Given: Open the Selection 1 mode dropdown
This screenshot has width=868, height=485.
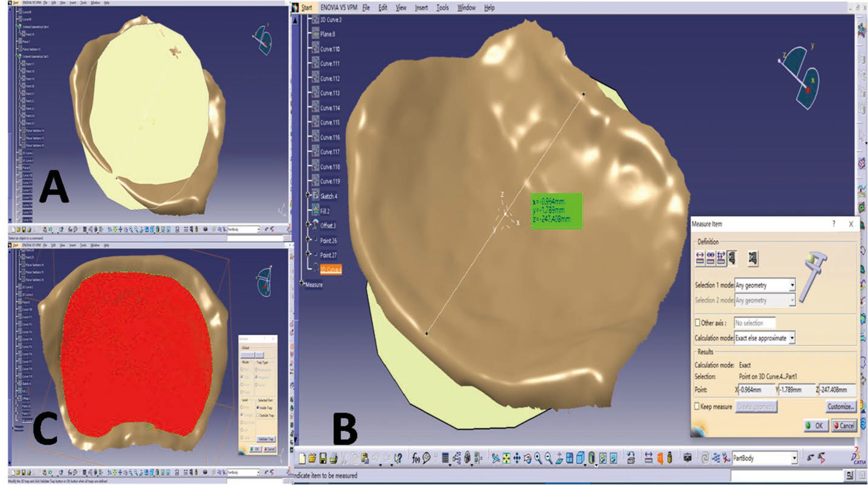Looking at the screenshot, I should click(792, 285).
